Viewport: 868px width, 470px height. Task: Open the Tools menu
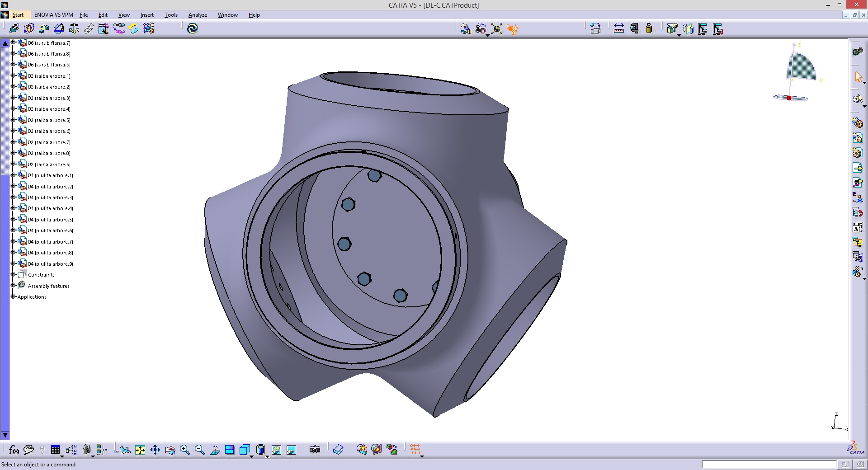point(171,15)
